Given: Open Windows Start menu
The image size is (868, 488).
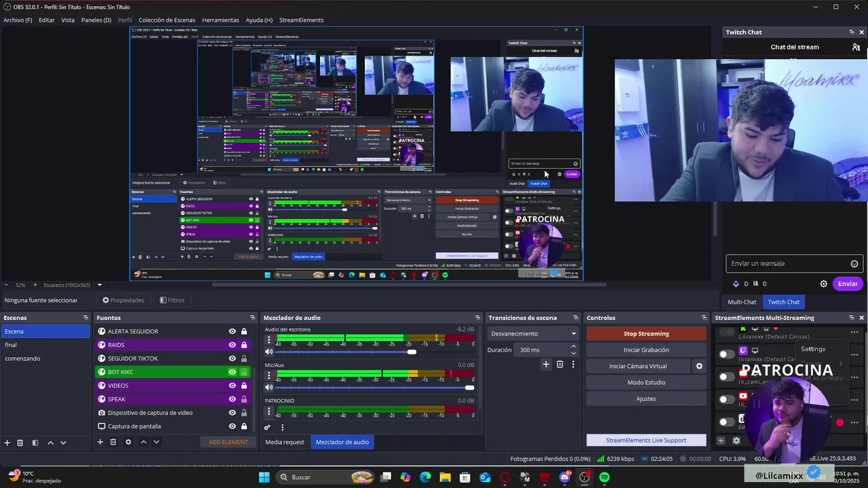Looking at the screenshot, I should tap(264, 477).
